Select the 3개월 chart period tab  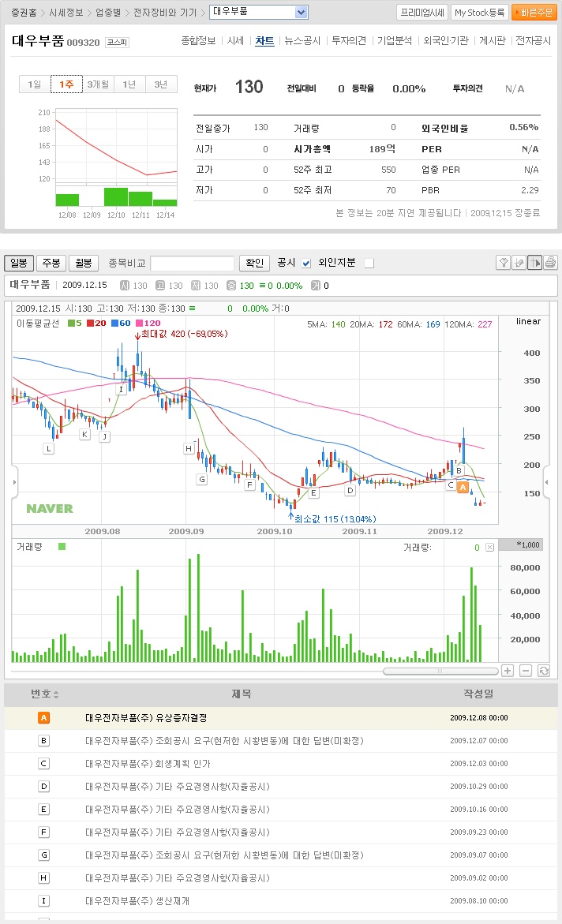pyautogui.click(x=98, y=84)
